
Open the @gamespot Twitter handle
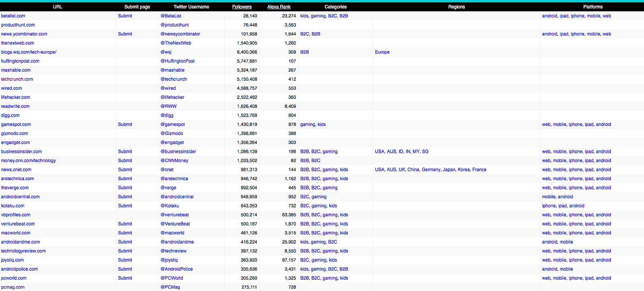[173, 125]
